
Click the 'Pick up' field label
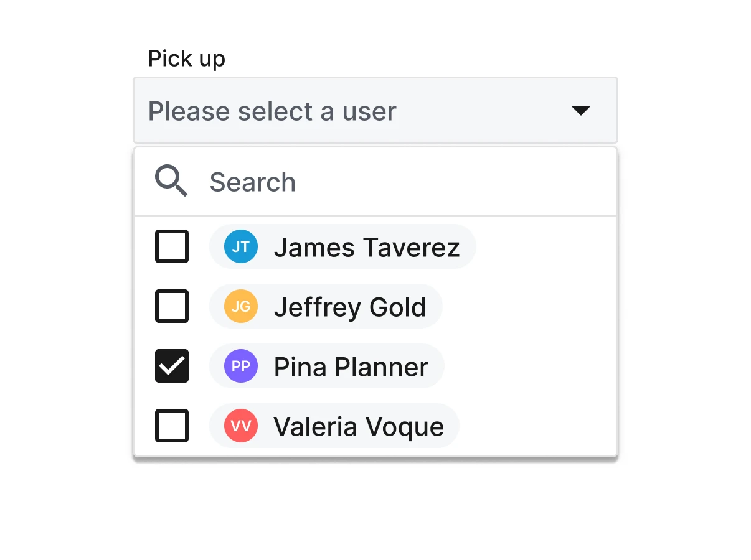(187, 59)
